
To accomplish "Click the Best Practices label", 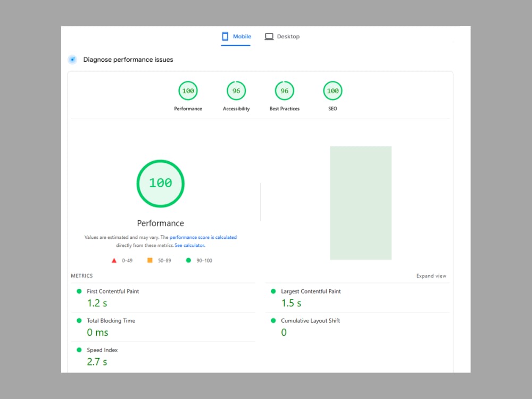I will 284,109.
